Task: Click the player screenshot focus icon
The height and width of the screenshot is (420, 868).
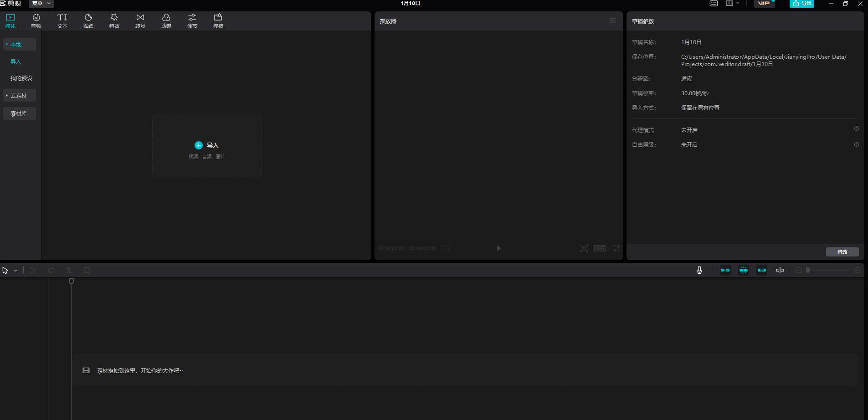Action: point(584,248)
